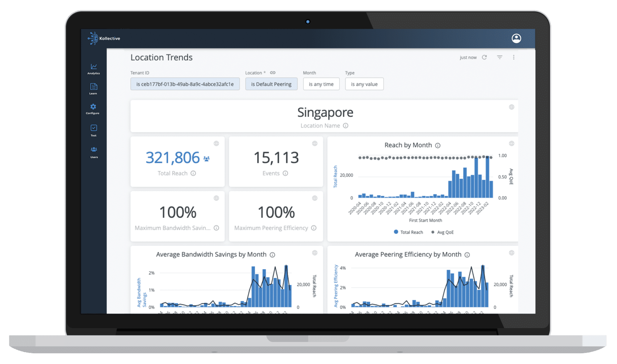Screen dimensions: 617x364
Task: Toggle the globe icon on Total Reach tile
Action: click(216, 143)
